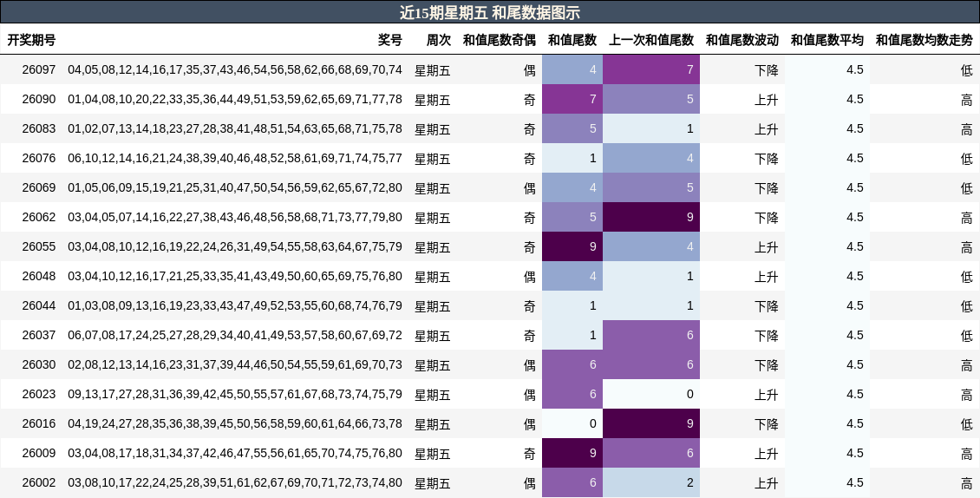
Task: Select draw number 26037
Action: pyautogui.click(x=39, y=335)
